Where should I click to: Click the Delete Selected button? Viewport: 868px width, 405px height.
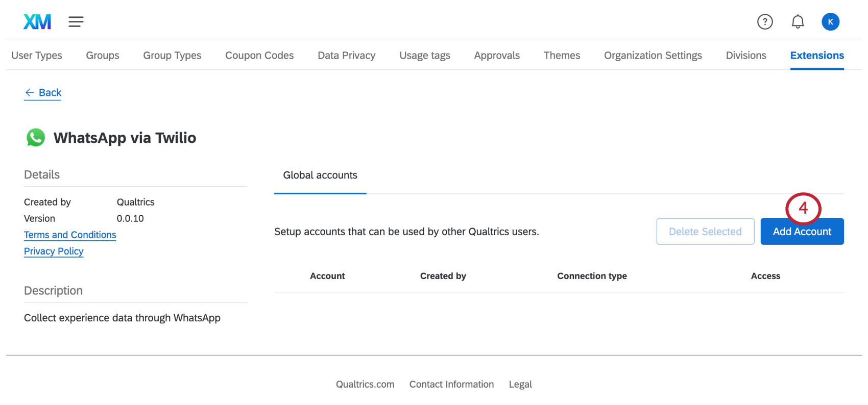click(705, 232)
